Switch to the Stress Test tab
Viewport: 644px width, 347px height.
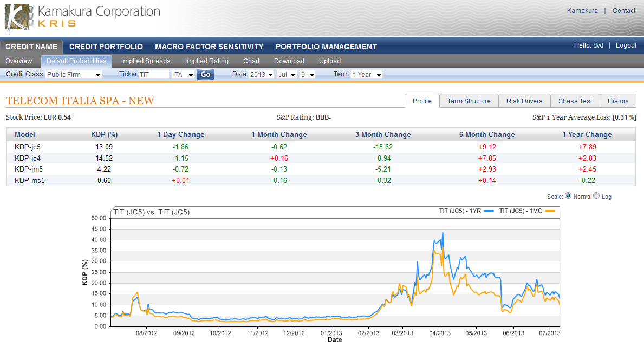click(575, 101)
